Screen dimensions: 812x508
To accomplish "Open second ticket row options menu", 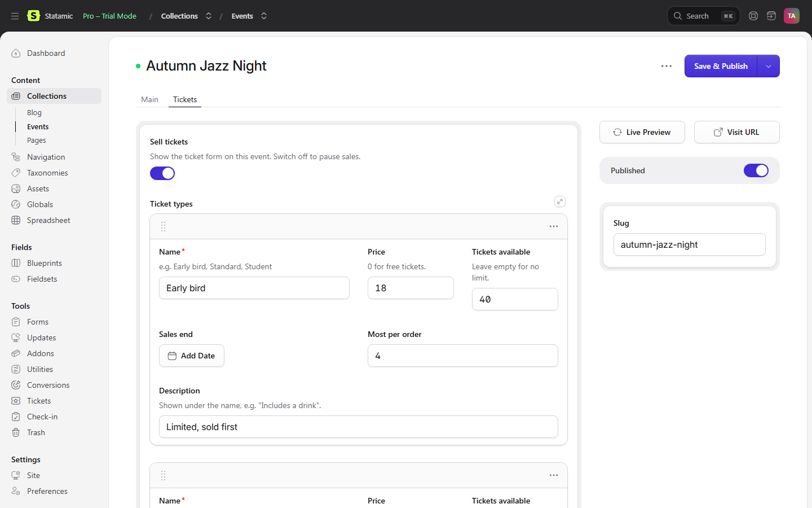I will coord(554,475).
